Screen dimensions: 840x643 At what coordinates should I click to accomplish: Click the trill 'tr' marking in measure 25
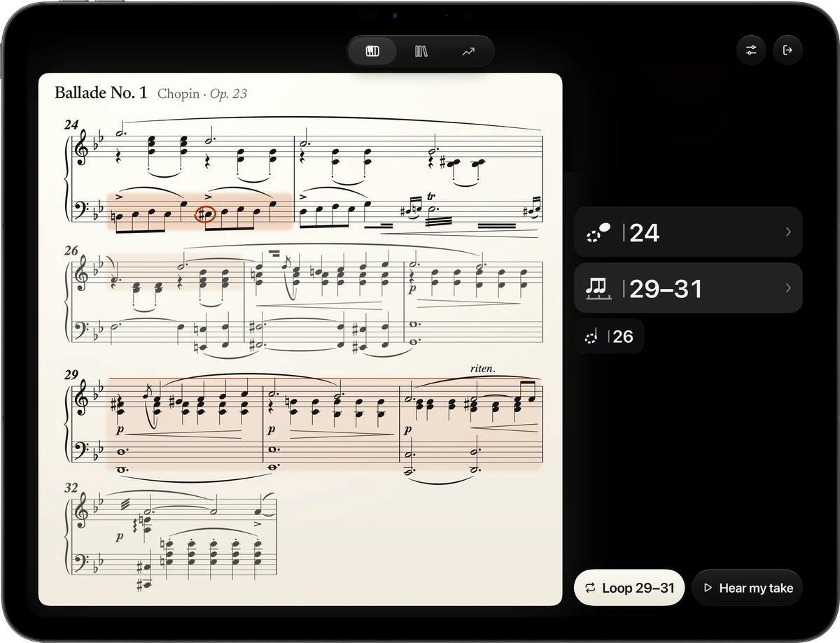click(430, 197)
